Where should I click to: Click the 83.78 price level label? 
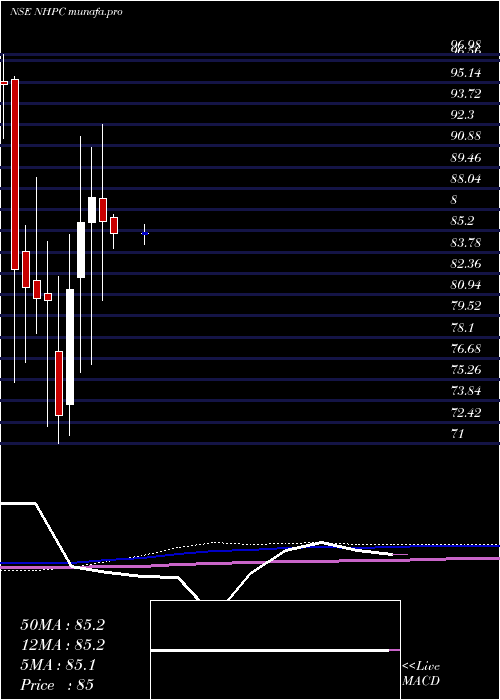pyautogui.click(x=466, y=243)
